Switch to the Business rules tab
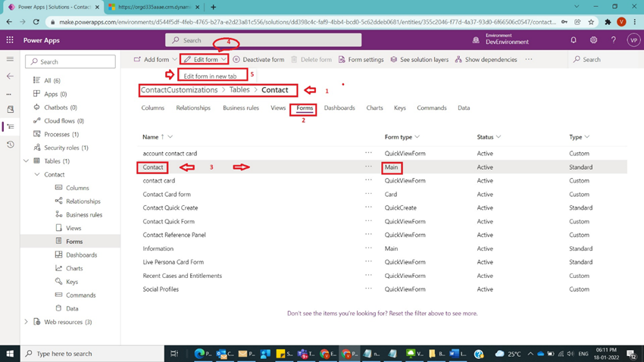 (x=241, y=108)
